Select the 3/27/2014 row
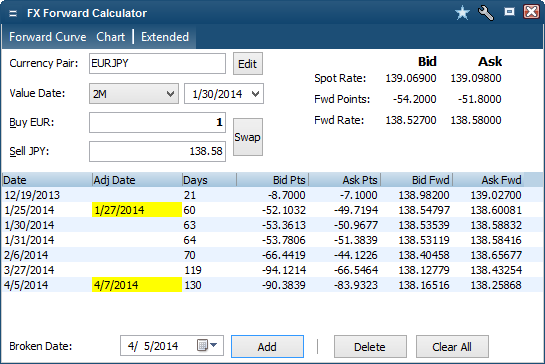Screen dimensions: 545x364 [x=272, y=270]
